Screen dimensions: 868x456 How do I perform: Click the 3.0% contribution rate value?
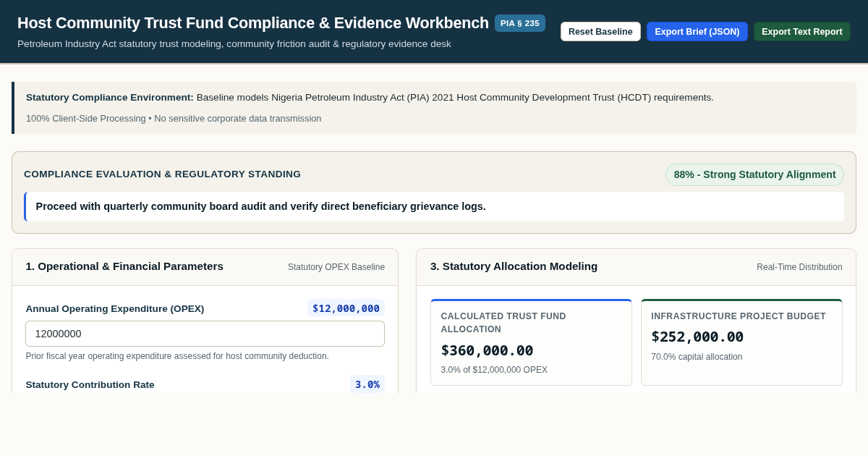(x=367, y=384)
